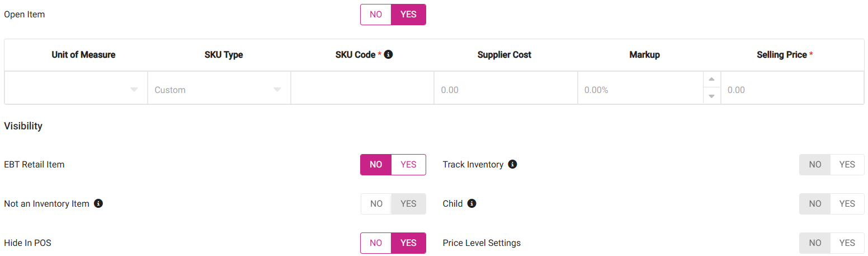Click the Markup percentage field

tap(640, 90)
